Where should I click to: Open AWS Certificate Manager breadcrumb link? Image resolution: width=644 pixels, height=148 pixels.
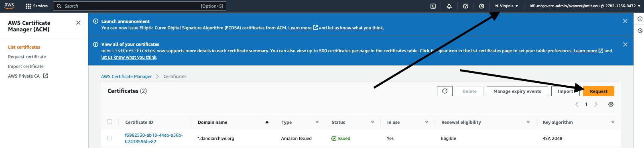click(126, 76)
